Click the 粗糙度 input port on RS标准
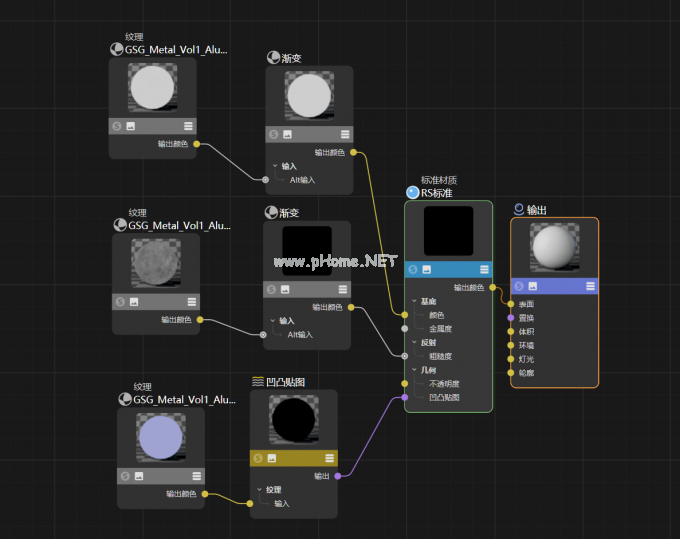The width and height of the screenshot is (680, 539). click(x=405, y=356)
